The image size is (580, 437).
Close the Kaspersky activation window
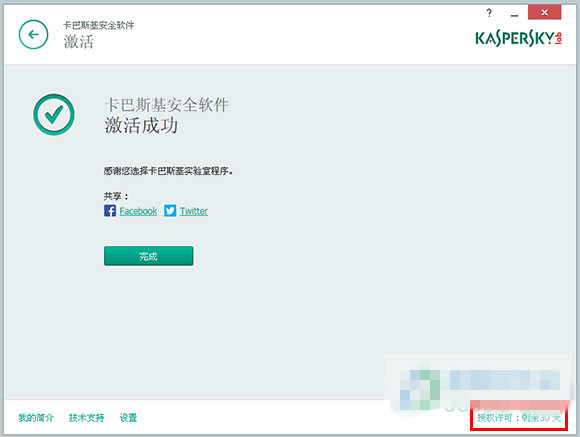[x=544, y=13]
